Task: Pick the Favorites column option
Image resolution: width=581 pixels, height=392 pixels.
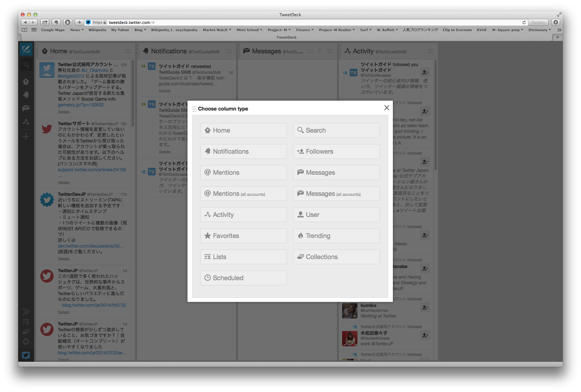Action: pyautogui.click(x=243, y=236)
